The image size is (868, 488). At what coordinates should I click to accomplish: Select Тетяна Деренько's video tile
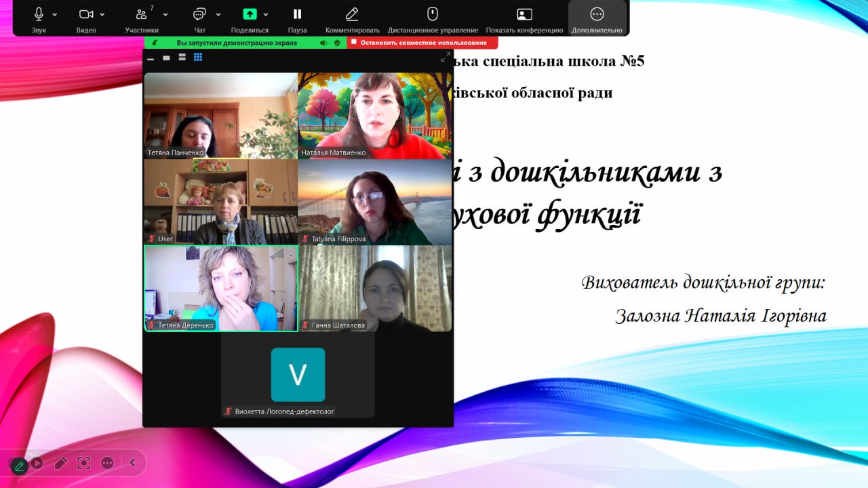(221, 288)
